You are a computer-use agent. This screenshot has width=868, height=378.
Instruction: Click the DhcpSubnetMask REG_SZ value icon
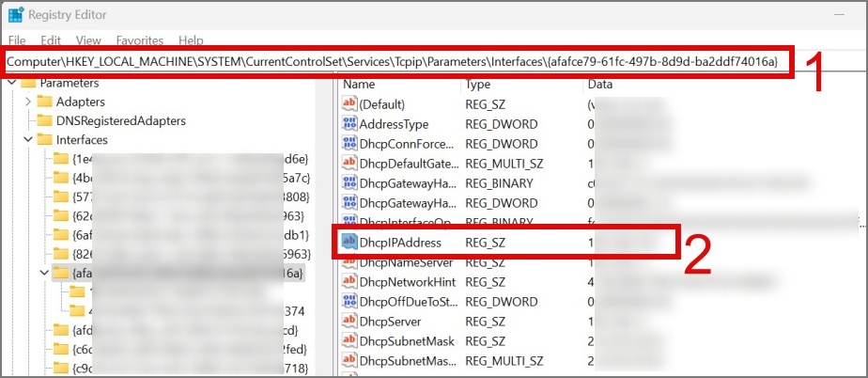[x=349, y=341]
